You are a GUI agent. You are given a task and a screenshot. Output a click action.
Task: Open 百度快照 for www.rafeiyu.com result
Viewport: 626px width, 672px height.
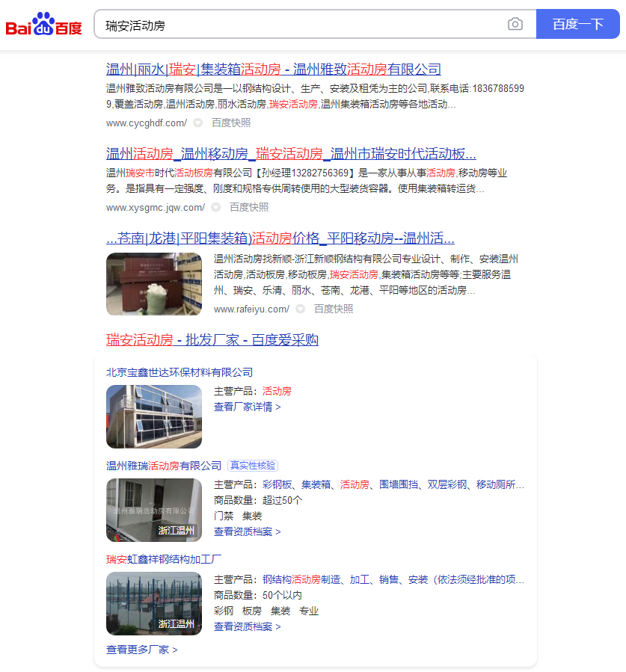click(334, 309)
